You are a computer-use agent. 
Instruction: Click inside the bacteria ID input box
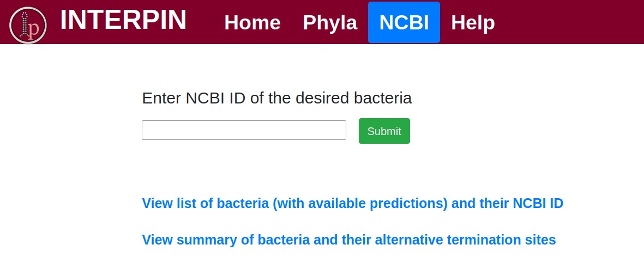pyautogui.click(x=244, y=130)
